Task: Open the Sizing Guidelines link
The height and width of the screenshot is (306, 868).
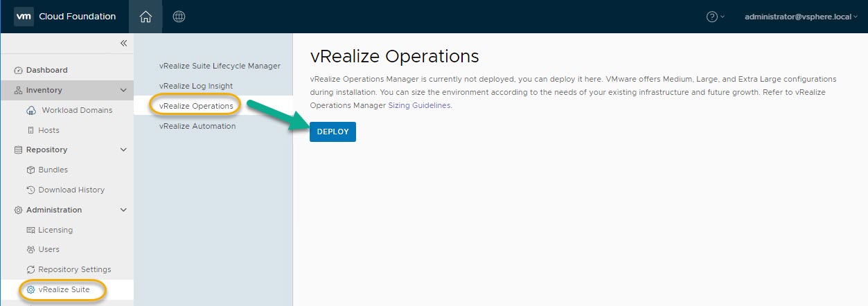Action: pos(419,105)
